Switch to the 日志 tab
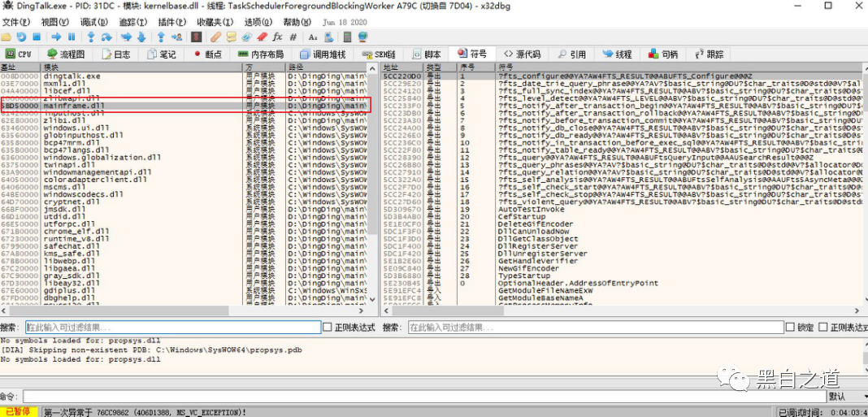 116,54
